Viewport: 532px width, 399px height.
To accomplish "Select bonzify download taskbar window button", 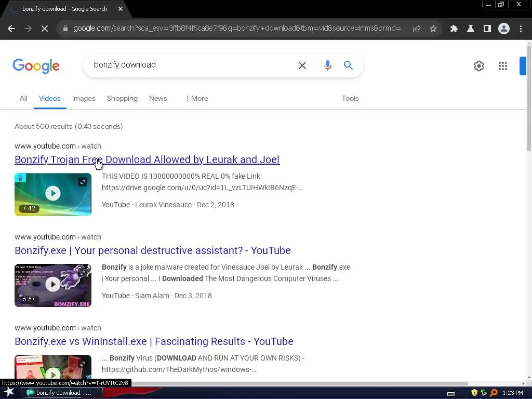I will pyautogui.click(x=62, y=393).
